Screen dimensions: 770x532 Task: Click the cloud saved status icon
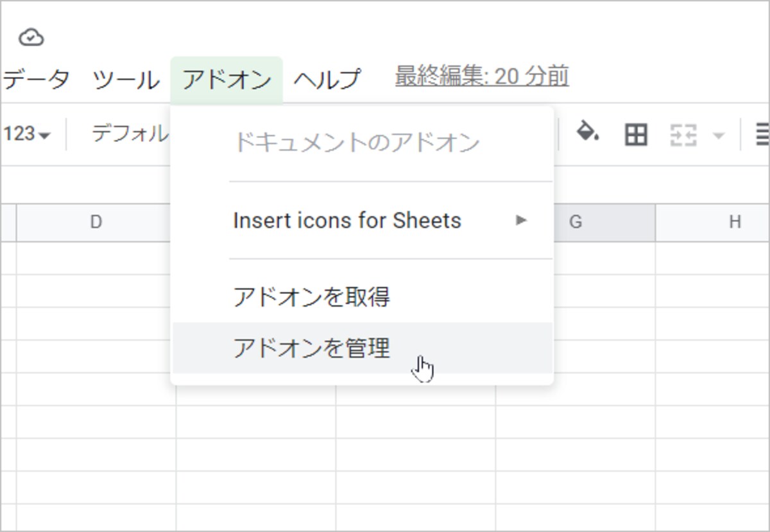pos(31,38)
